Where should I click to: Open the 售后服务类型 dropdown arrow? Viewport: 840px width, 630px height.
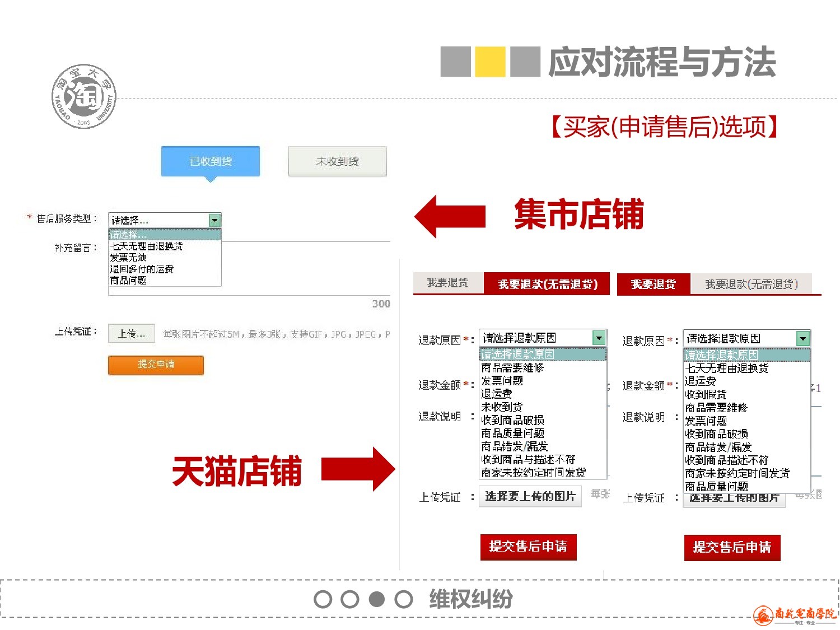pyautogui.click(x=215, y=220)
